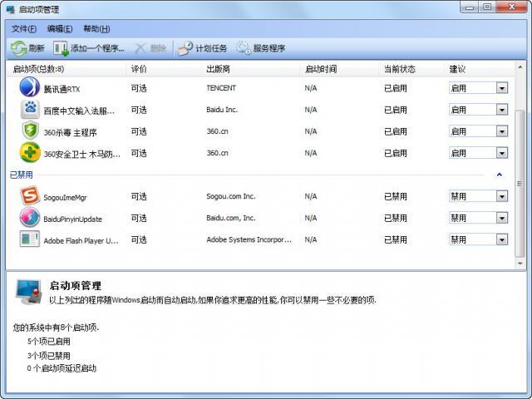
Task: Select the 360安全卫士 green cross icon
Action: tap(30, 152)
